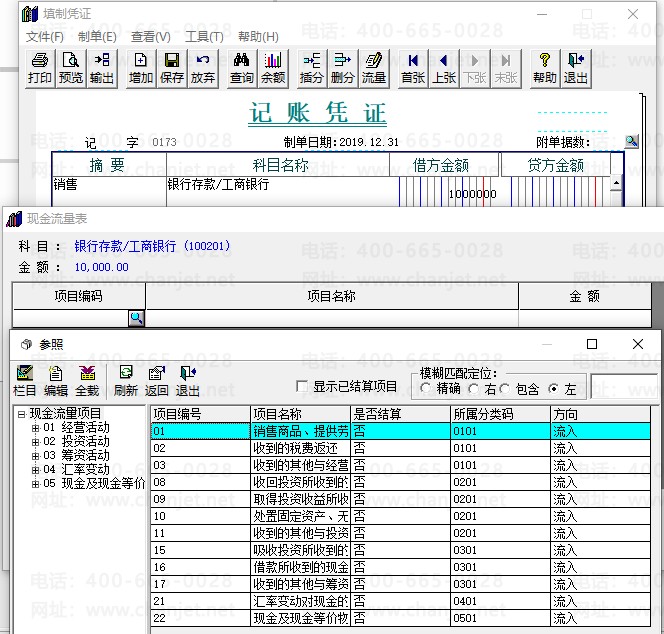Go to 首张 first voucher
The image size is (664, 634).
(413, 68)
